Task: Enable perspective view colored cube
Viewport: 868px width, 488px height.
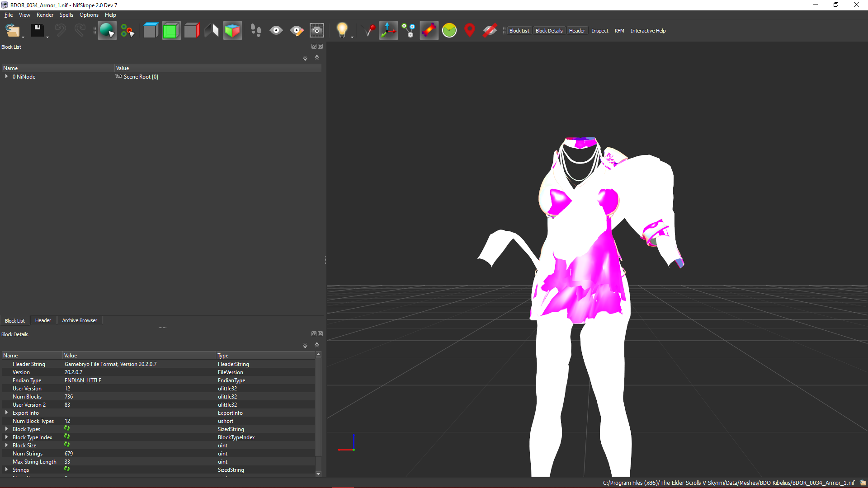Action: coord(232,31)
